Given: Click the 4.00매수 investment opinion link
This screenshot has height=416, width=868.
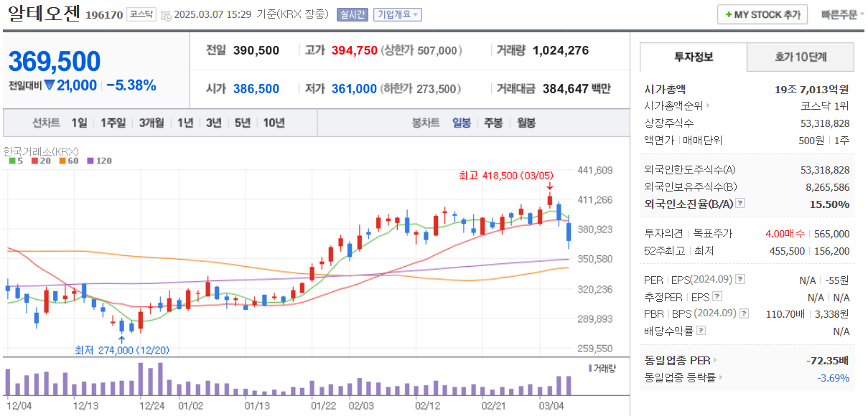Looking at the screenshot, I should (x=786, y=233).
